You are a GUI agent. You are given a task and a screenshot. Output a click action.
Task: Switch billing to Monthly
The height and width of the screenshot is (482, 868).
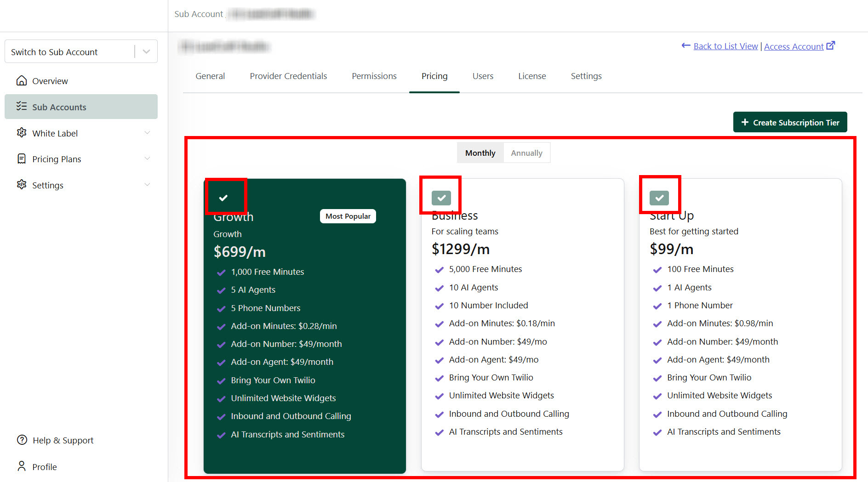pos(480,153)
